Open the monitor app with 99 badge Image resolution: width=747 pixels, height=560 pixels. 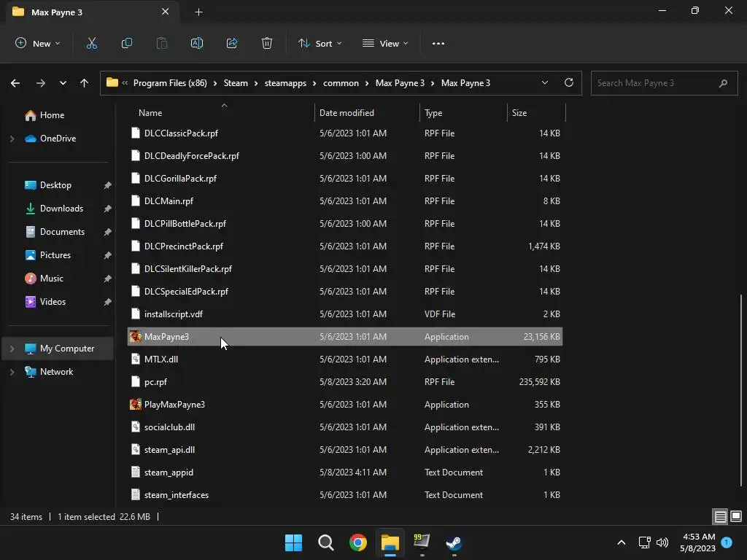coord(422,542)
